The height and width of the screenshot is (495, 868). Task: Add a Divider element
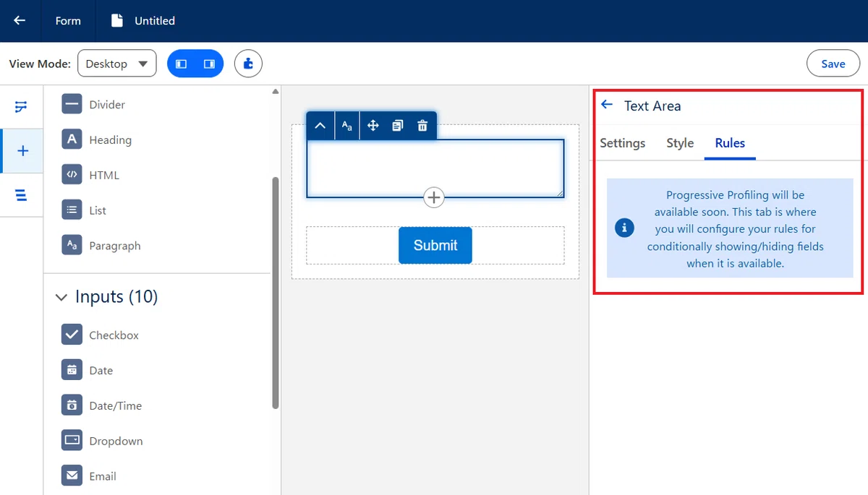point(94,105)
